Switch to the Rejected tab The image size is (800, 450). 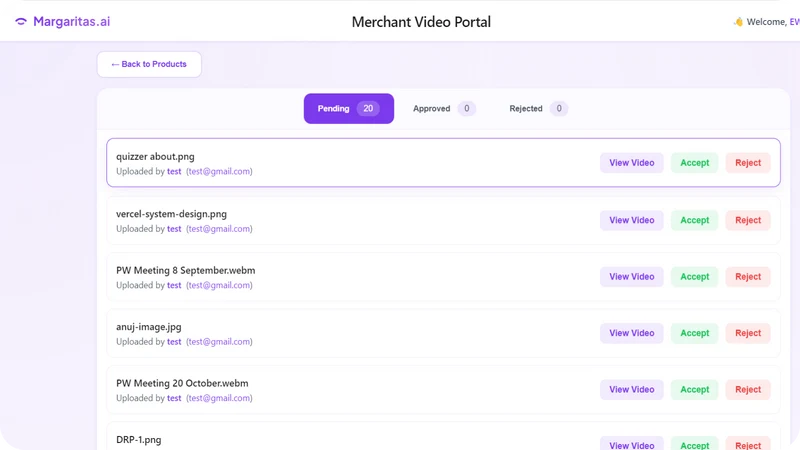coord(538,108)
